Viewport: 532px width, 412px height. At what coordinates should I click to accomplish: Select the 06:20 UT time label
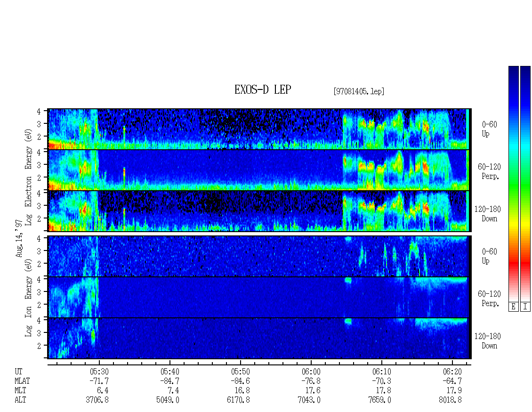(452, 372)
